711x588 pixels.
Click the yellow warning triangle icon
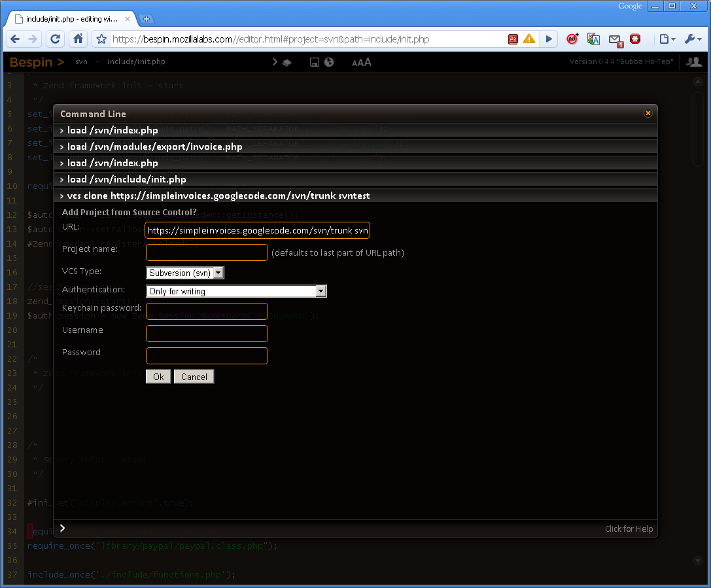[x=529, y=39]
